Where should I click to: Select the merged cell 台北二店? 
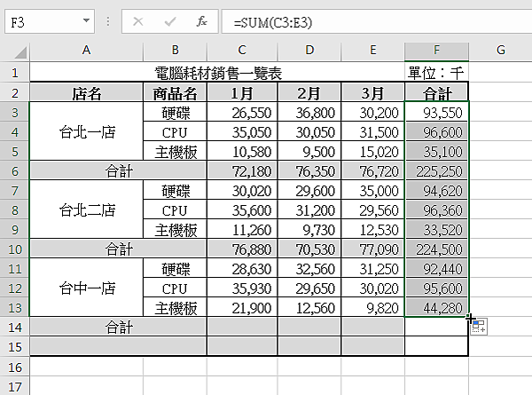pyautogui.click(x=87, y=209)
